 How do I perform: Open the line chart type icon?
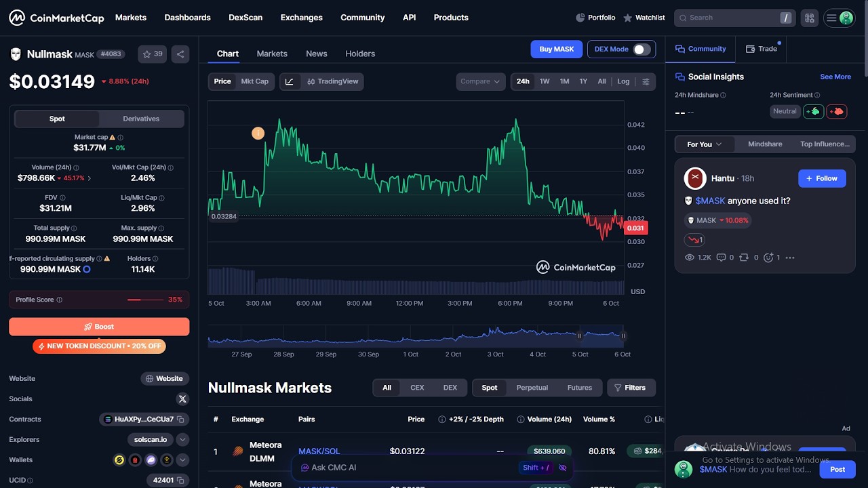(x=290, y=81)
